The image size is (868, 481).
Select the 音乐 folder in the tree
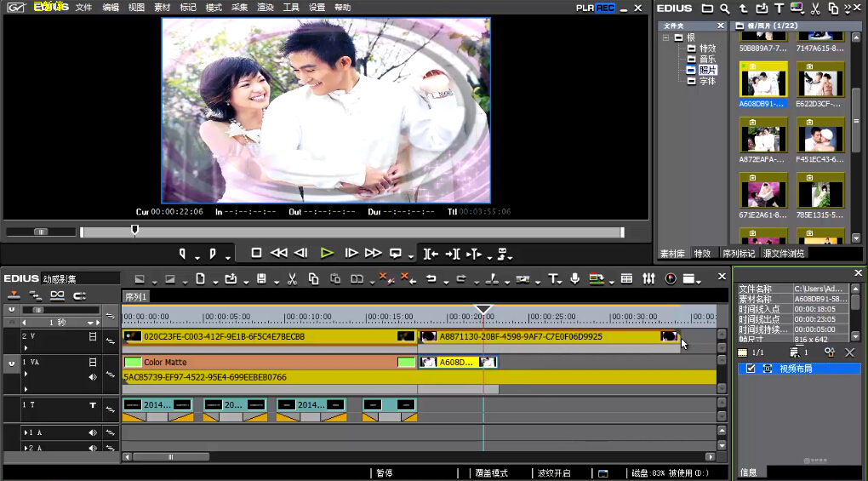707,60
